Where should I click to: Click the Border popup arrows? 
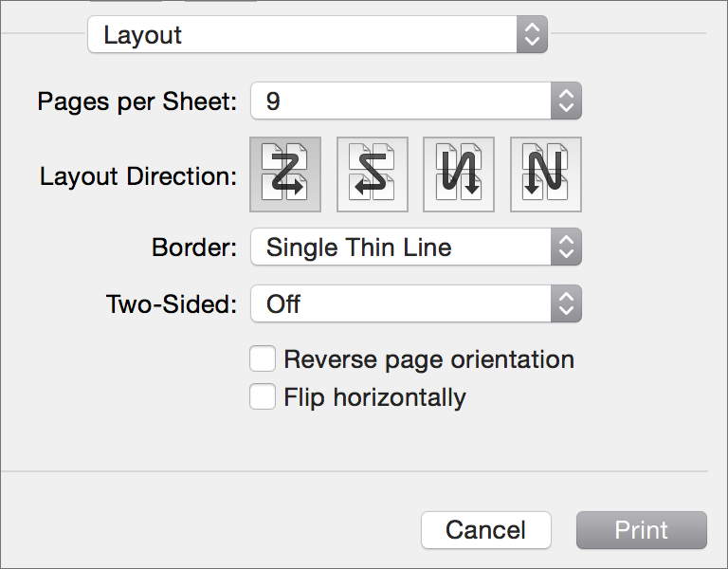pos(566,247)
